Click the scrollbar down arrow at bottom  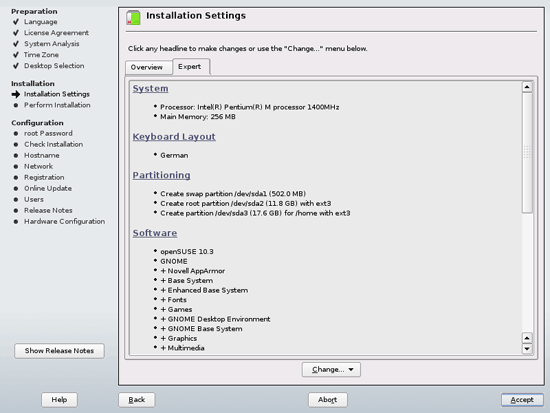[527, 349]
